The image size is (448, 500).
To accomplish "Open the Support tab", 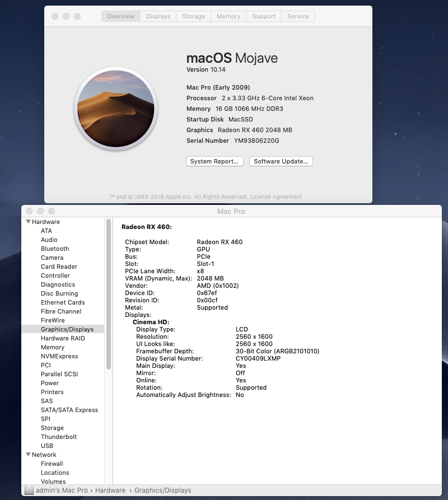I will point(264,16).
